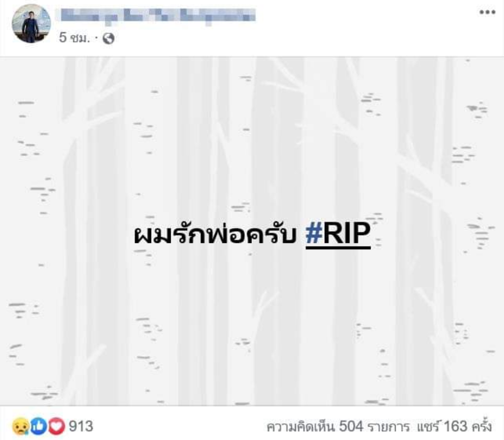Click the globe public privacy icon
This screenshot has width=504, height=440.
coord(109,38)
